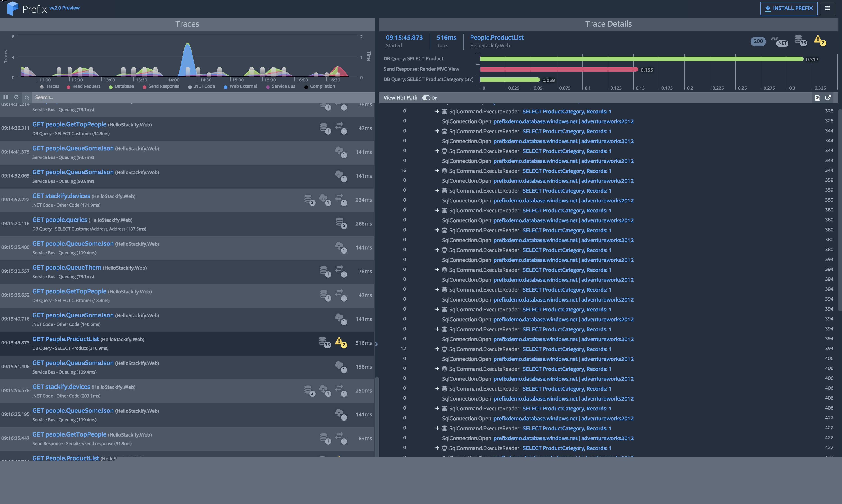Click the database 38 queries icon in header
This screenshot has width=842, height=504.
click(800, 40)
